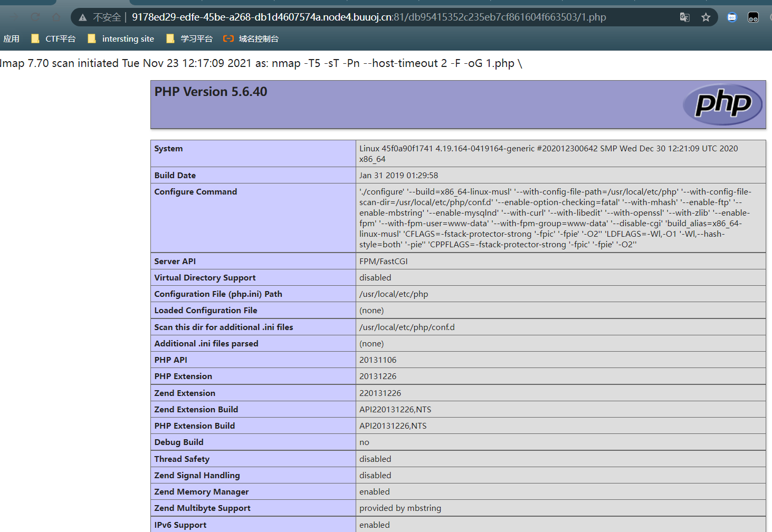The height and width of the screenshot is (532, 772).
Task: Click the 'Server API' row label
Action: pyautogui.click(x=175, y=262)
